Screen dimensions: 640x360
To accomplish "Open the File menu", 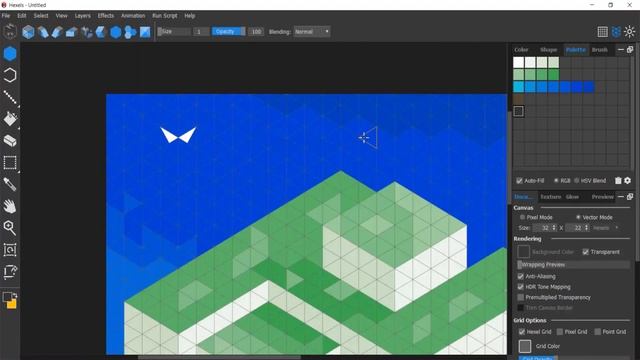I will pyautogui.click(x=6, y=16).
